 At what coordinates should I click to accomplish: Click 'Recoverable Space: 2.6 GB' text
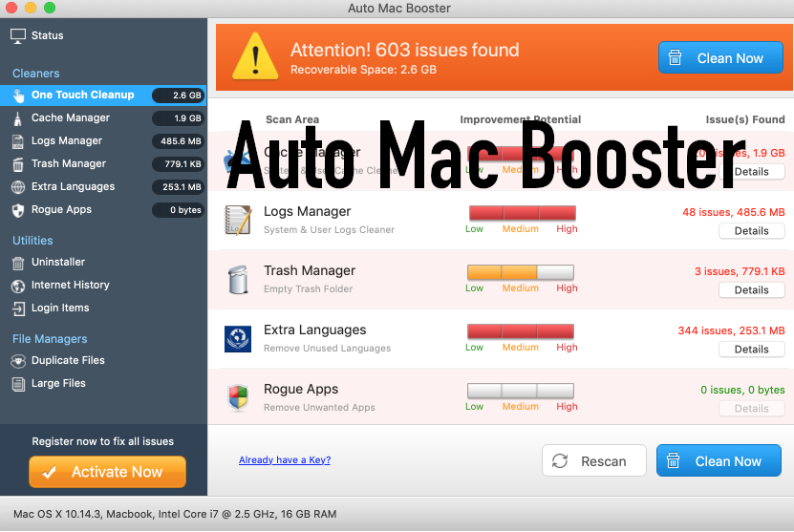pos(364,70)
